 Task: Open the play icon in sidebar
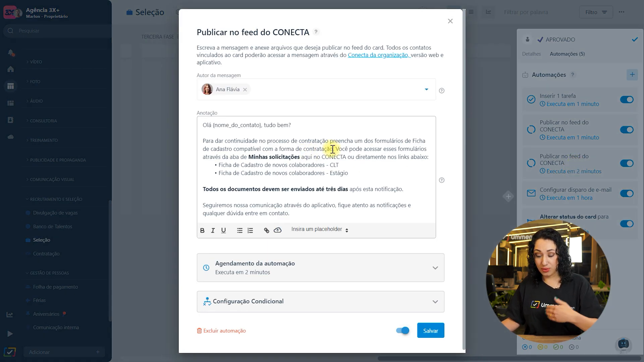coord(10,334)
